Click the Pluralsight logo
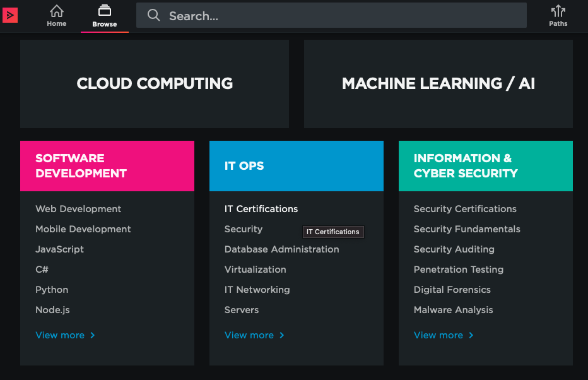 (9, 15)
